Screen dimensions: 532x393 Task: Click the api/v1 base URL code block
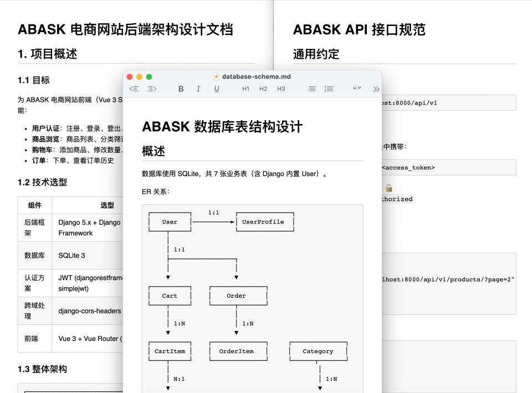click(x=449, y=102)
